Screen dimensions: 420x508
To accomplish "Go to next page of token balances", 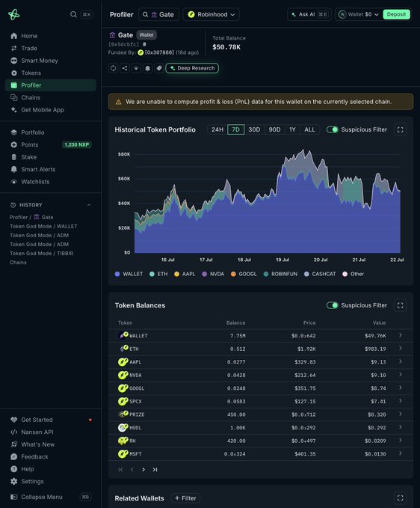I will click(143, 469).
